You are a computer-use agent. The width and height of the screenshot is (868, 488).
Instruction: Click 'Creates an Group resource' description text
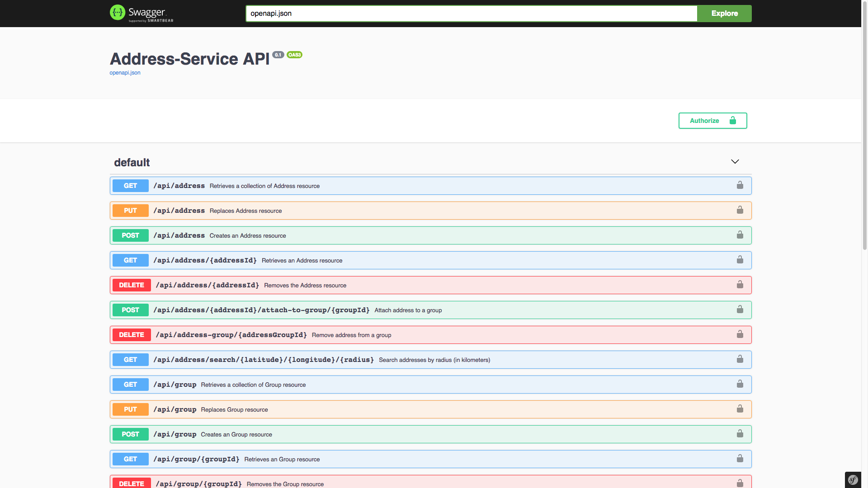point(236,435)
